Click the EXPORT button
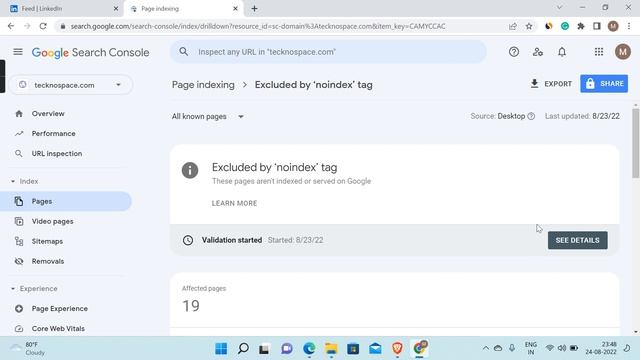Viewport: 640px width, 360px height. [551, 84]
